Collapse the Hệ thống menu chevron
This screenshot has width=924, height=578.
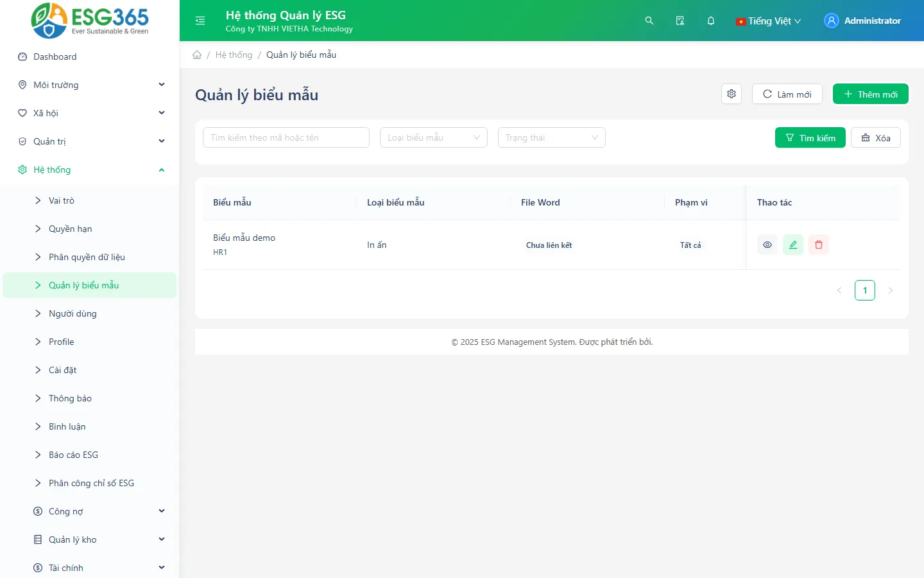click(162, 170)
